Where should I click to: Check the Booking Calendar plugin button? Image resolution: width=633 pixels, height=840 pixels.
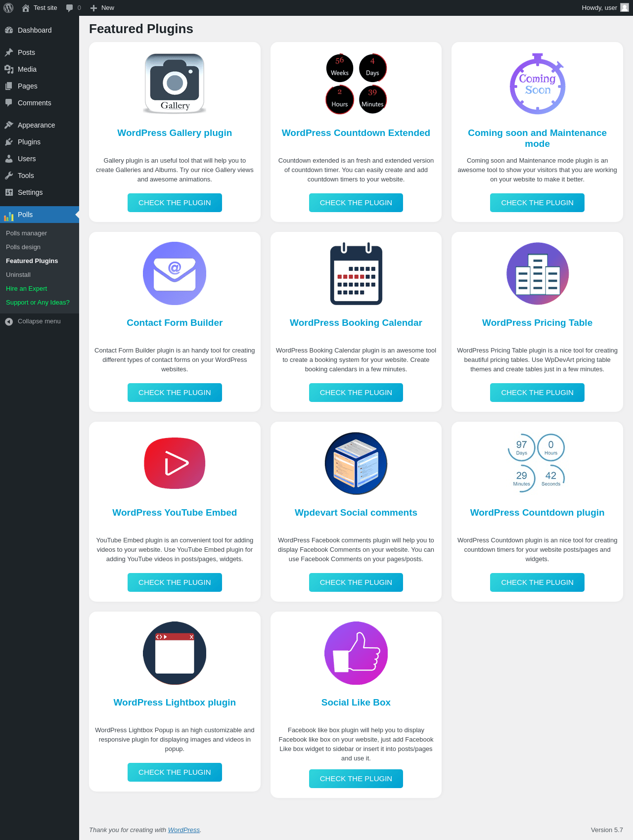pyautogui.click(x=356, y=393)
